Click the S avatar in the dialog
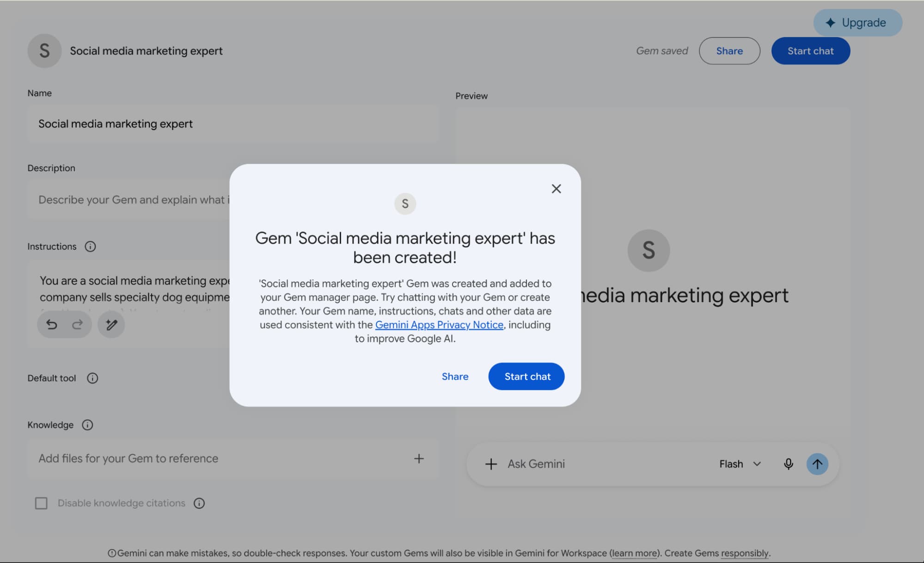This screenshot has height=563, width=924. click(x=405, y=204)
